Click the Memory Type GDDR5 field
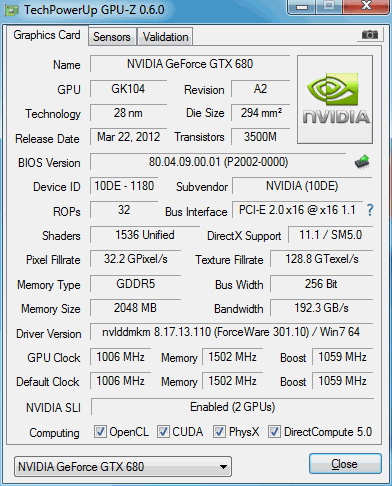392x486 pixels. tap(136, 284)
